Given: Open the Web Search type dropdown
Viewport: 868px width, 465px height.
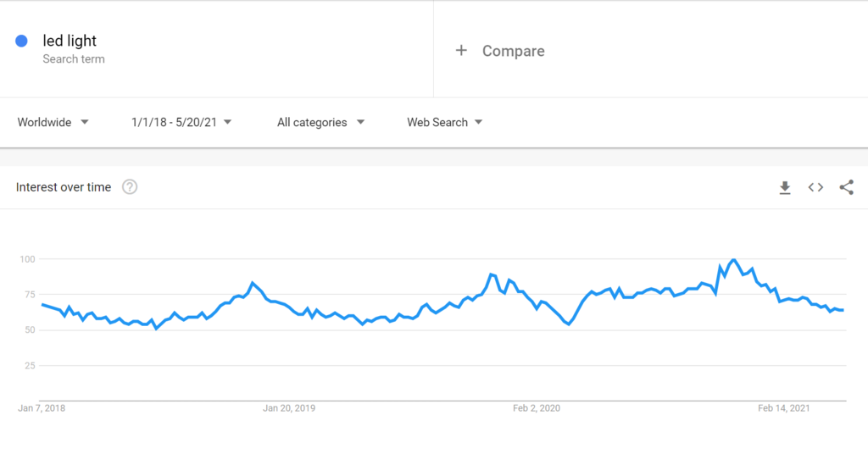Looking at the screenshot, I should click(x=444, y=122).
